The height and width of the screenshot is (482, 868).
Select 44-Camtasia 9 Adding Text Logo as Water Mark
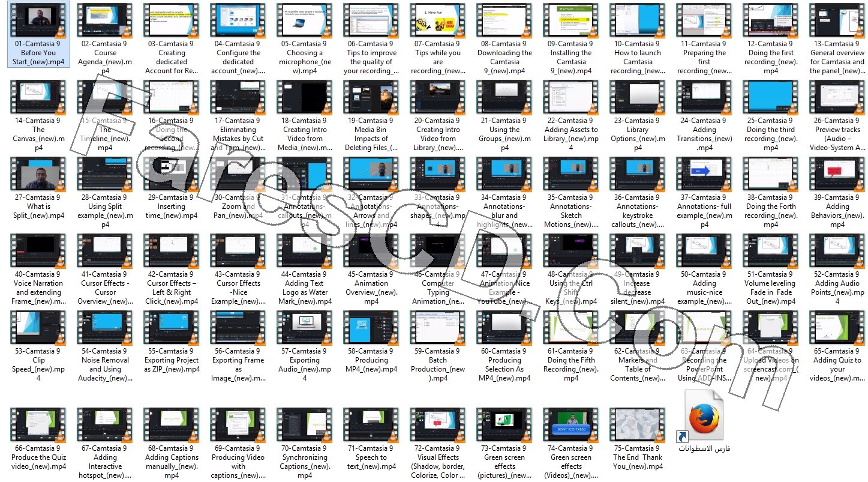(305, 269)
